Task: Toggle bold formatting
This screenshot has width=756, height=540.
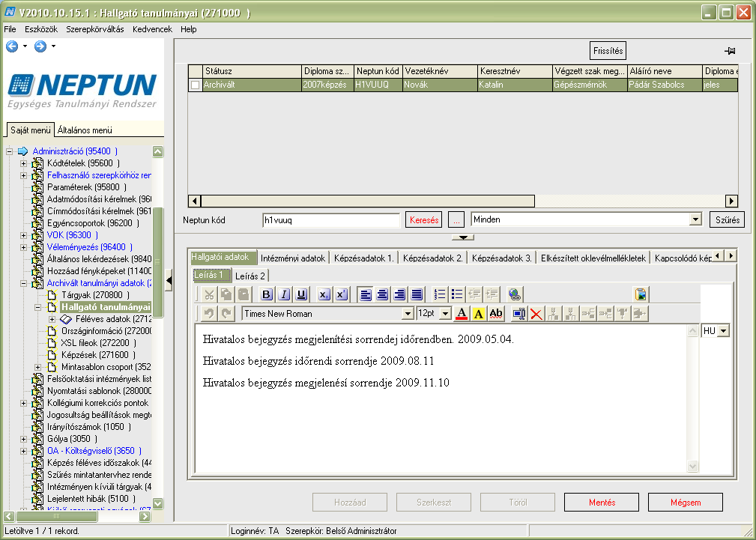Action: coord(266,294)
